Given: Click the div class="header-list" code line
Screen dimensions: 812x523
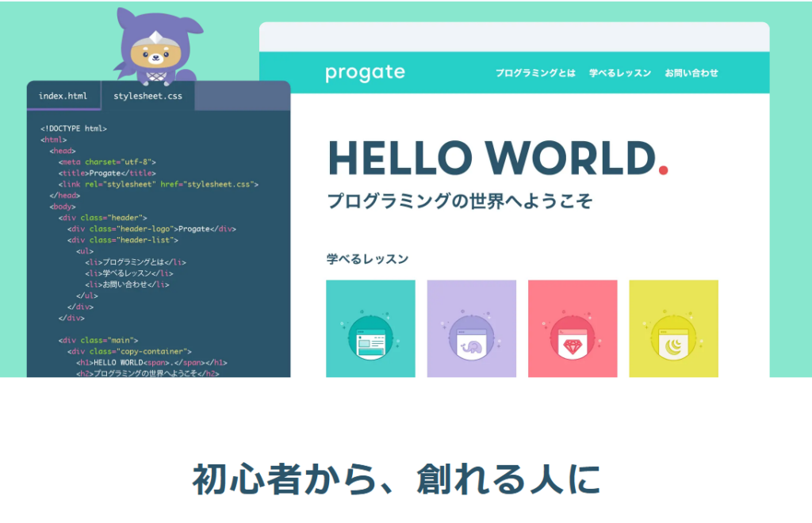Looking at the screenshot, I should tap(123, 240).
